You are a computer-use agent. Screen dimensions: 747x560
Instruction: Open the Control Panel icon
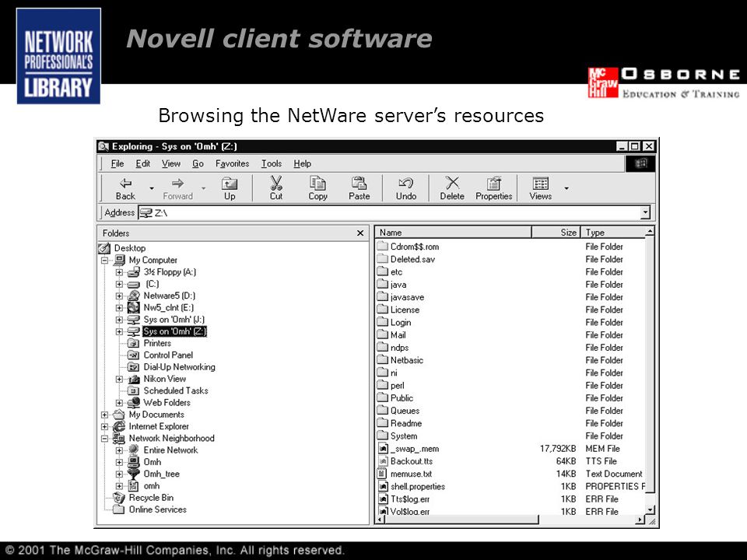tap(133, 355)
